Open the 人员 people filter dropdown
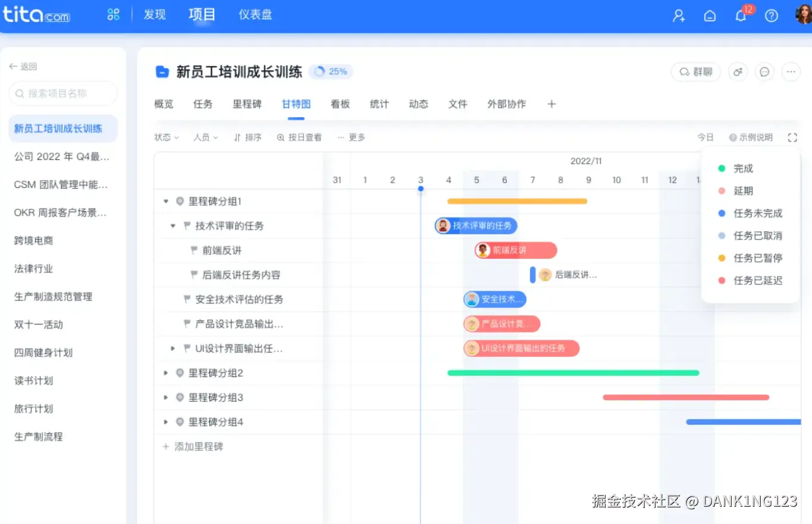 (x=205, y=137)
